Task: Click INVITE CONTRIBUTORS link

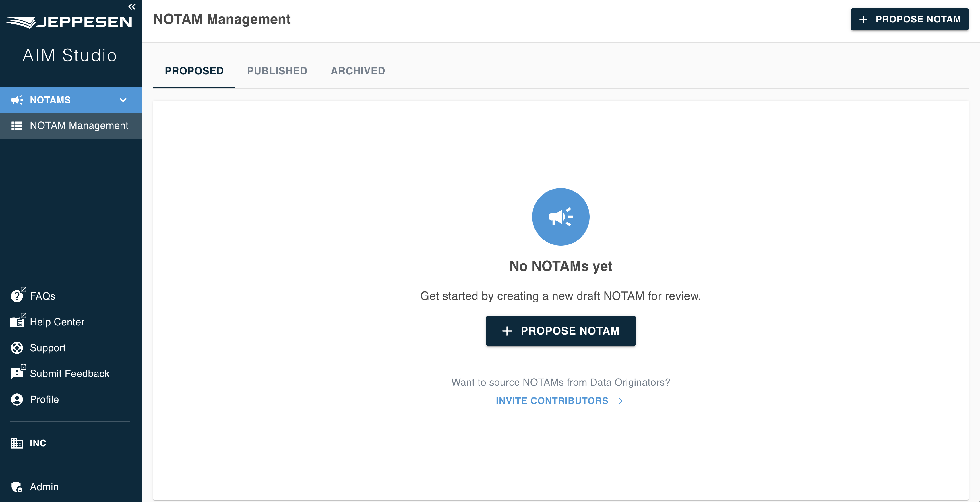Action: 552,401
